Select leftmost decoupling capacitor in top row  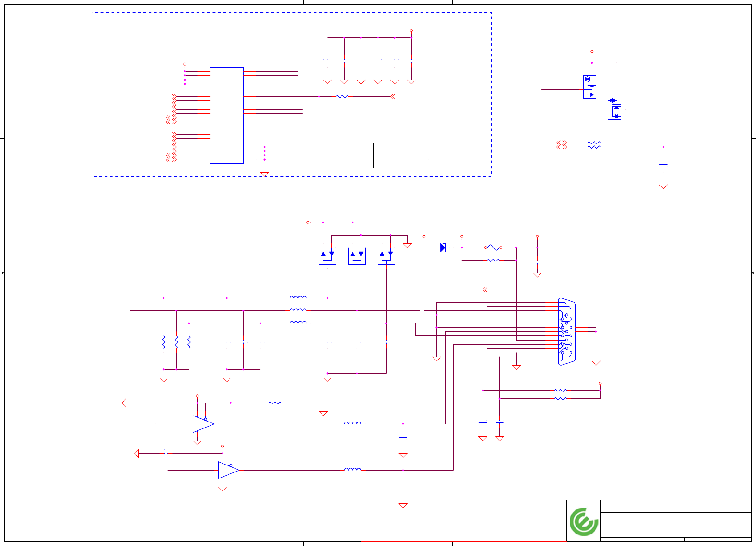click(x=328, y=61)
